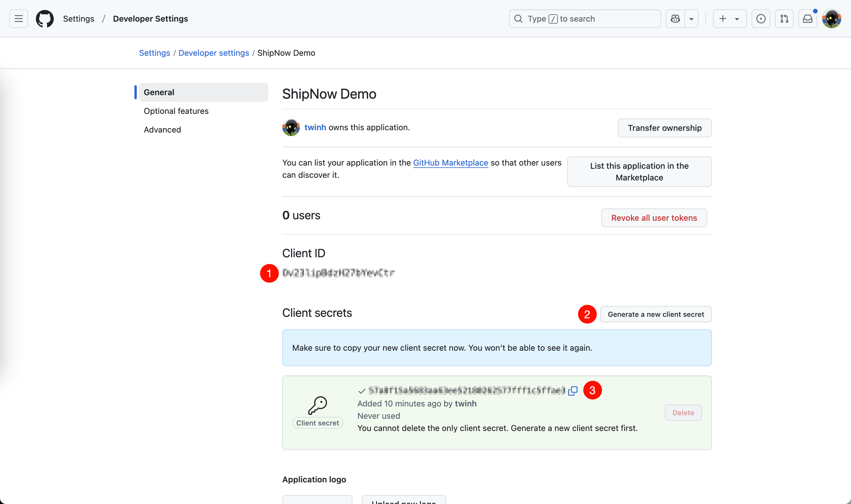Open the hamburger navigation menu
This screenshot has height=504, width=851.
[x=18, y=19]
